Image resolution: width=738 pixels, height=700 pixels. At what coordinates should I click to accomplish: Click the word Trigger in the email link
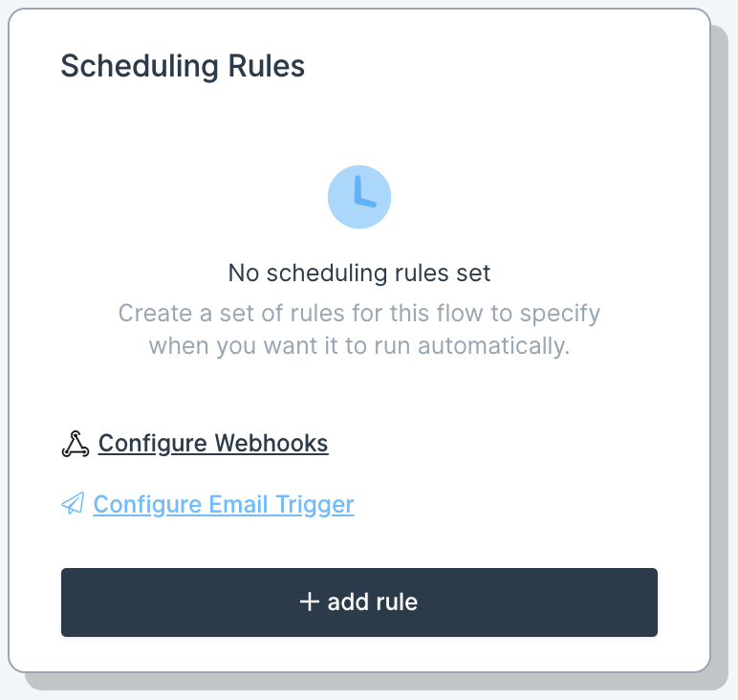tap(315, 505)
